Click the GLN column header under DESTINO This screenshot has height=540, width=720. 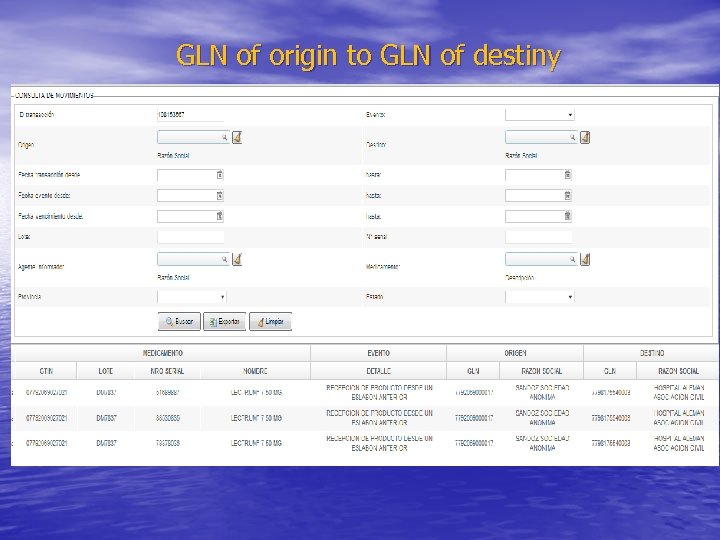click(610, 371)
